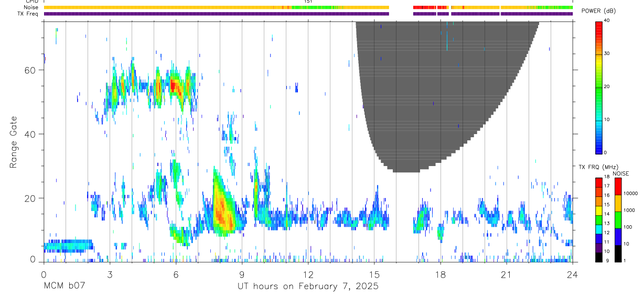Pick the green noise swatch above 100
Viewport: 644px width, 297px height.
[618, 219]
